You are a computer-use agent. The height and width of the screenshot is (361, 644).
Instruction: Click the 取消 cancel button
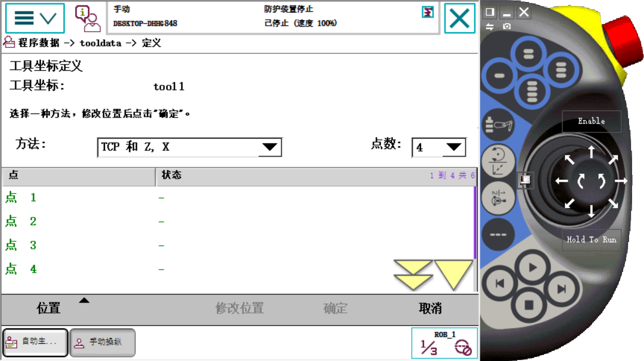pyautogui.click(x=430, y=308)
